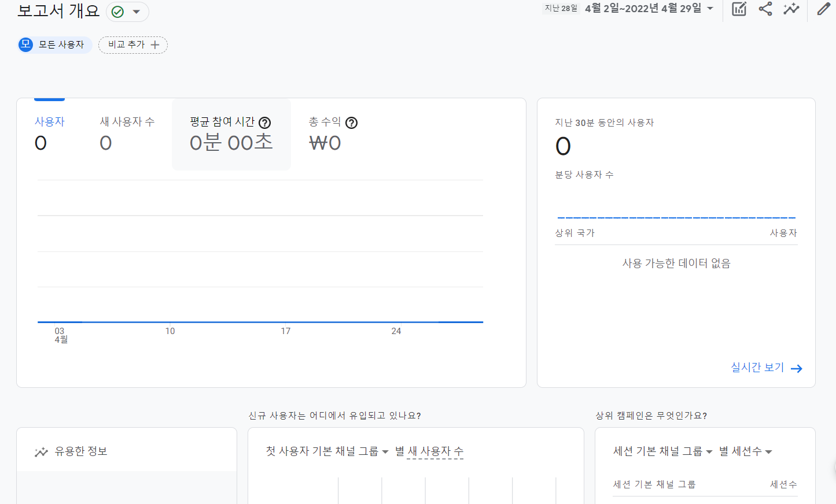Open the date range 4월 2일~2022년 4월 29일 picker
The width and height of the screenshot is (836, 504).
pyautogui.click(x=649, y=8)
